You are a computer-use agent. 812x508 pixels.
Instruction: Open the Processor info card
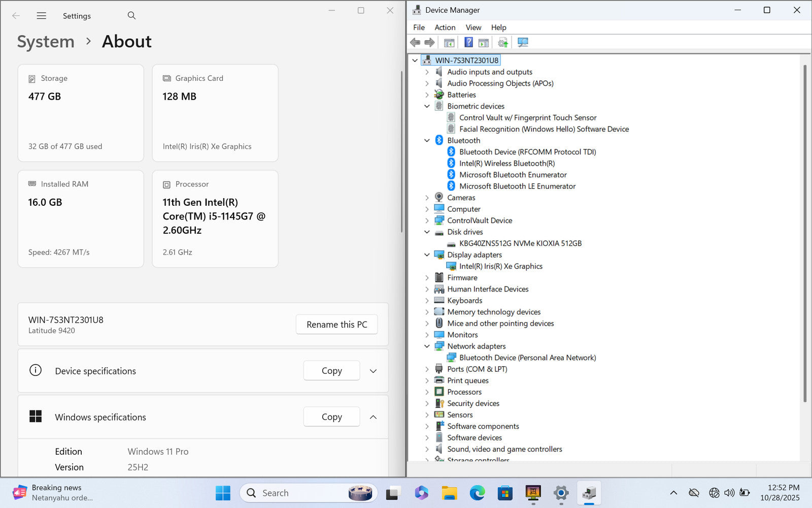pyautogui.click(x=215, y=219)
